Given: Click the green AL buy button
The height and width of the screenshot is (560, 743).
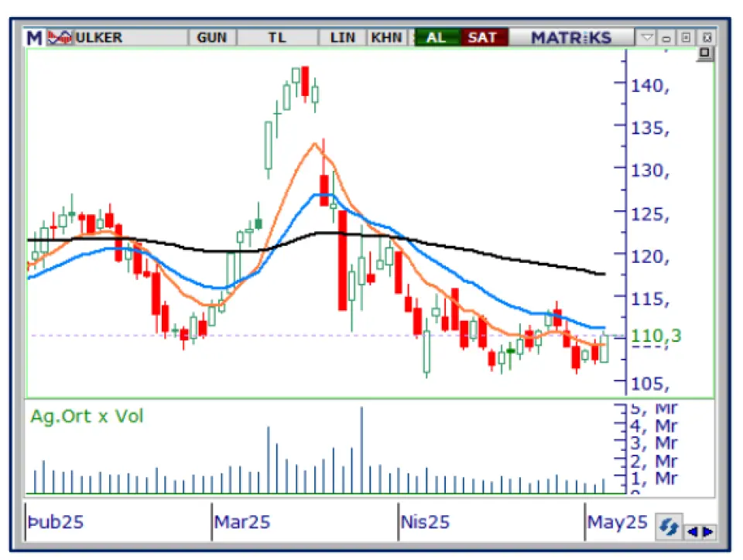Looking at the screenshot, I should [437, 37].
